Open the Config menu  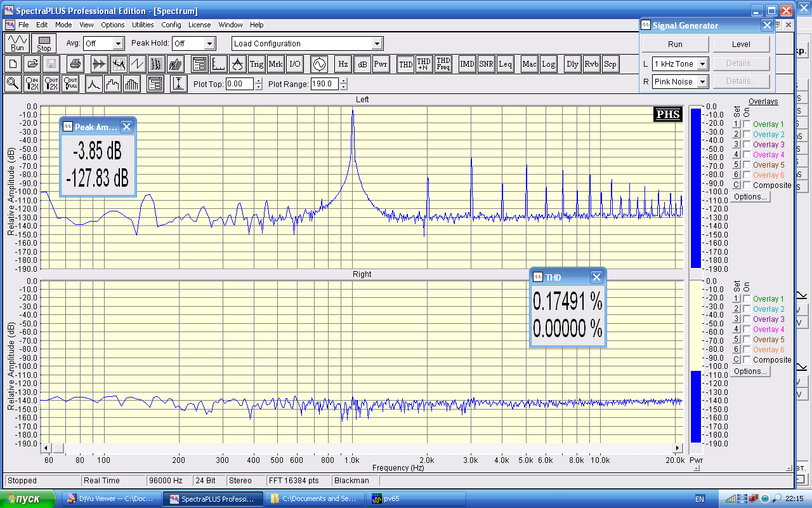171,25
